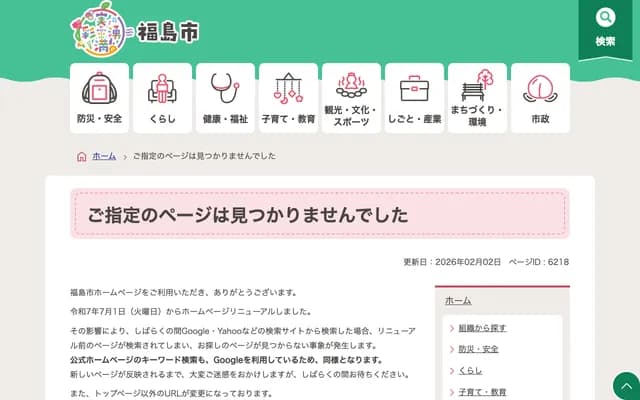Open the 健康・福祉 stethoscope category
This screenshot has height=400, width=640.
pos(225,98)
